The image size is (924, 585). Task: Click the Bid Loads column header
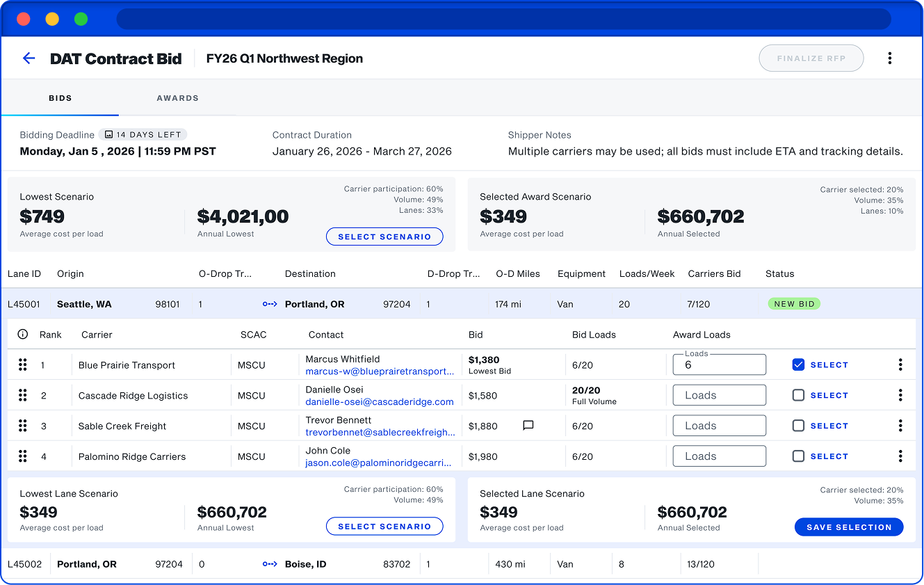[x=594, y=335]
